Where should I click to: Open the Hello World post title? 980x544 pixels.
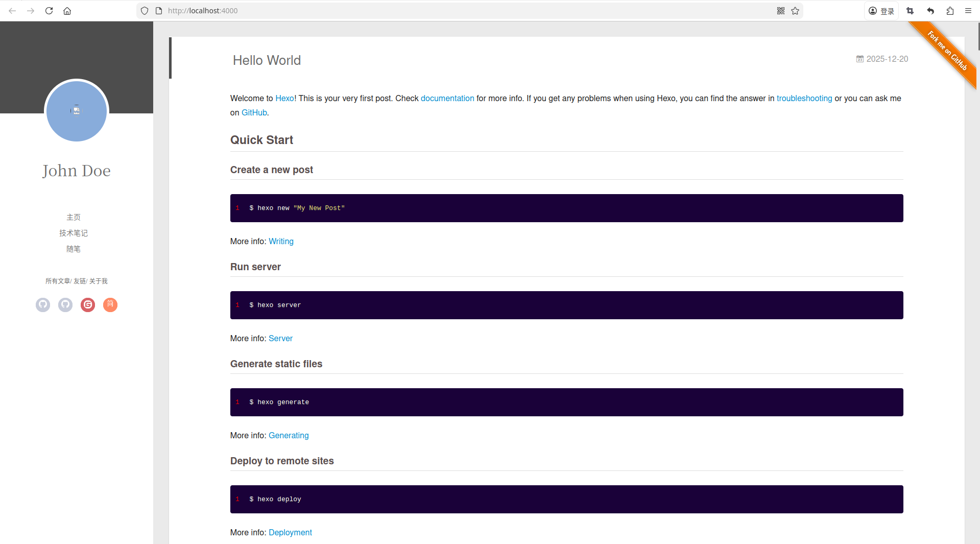[x=267, y=60]
